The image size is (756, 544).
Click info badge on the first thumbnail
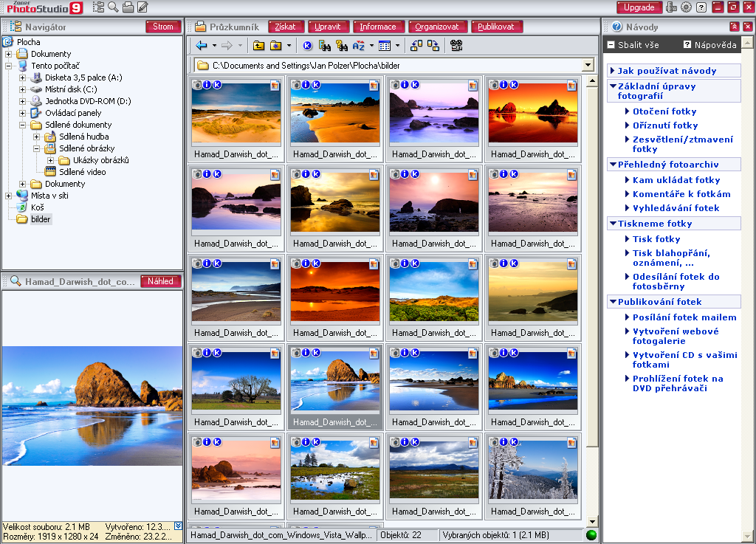[x=207, y=85]
